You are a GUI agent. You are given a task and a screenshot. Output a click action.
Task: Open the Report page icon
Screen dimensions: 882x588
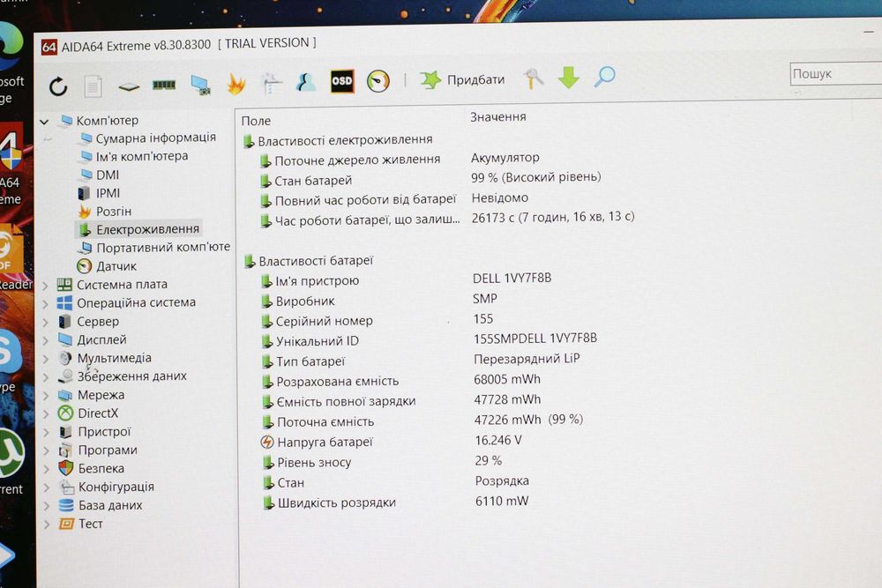coord(93,86)
